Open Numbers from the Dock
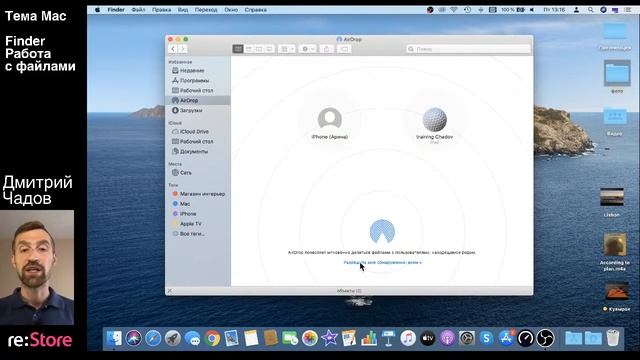Viewport: 640px width, 360px height. 369,338
